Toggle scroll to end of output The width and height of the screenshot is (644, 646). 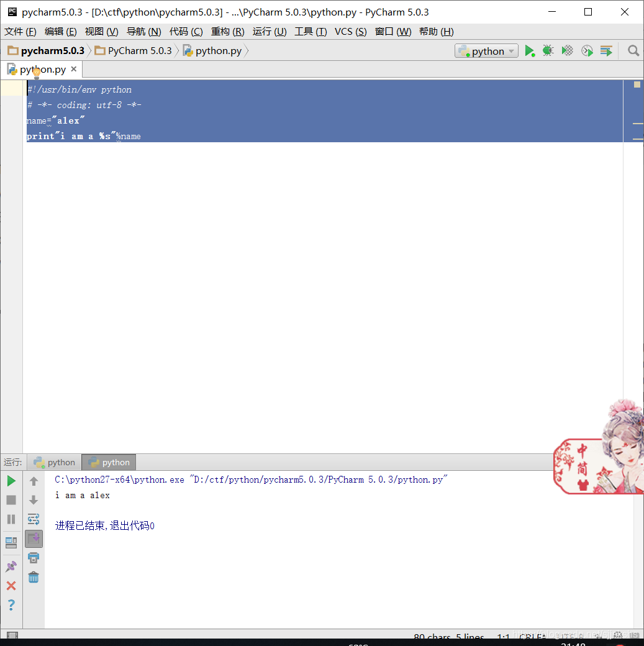[34, 539]
